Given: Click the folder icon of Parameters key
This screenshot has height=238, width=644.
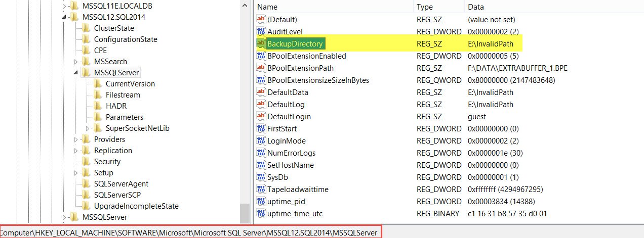Looking at the screenshot, I should tap(98, 117).
